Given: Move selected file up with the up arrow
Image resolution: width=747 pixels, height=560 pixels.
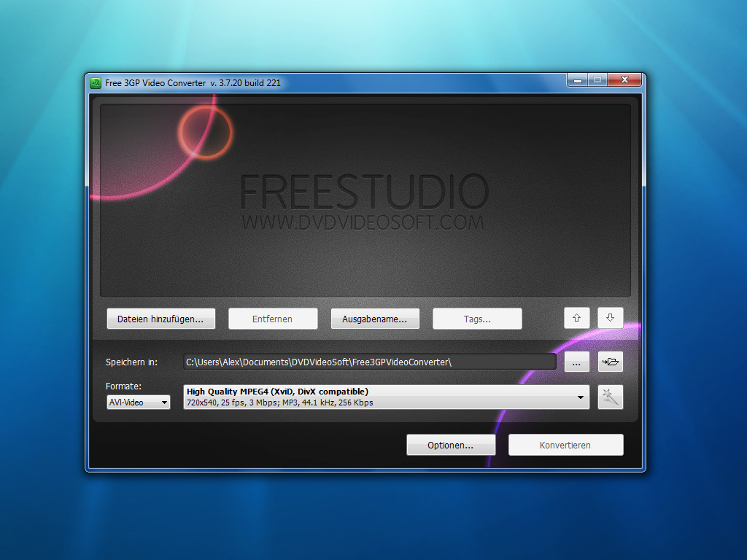Looking at the screenshot, I should tap(576, 318).
